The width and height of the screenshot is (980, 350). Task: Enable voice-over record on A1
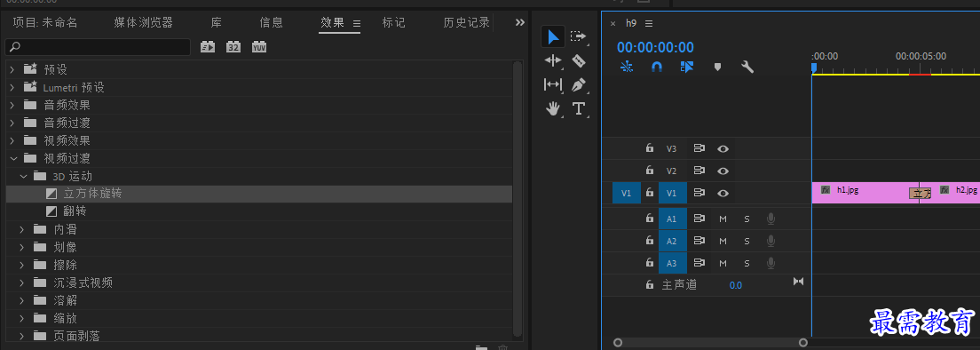771,219
